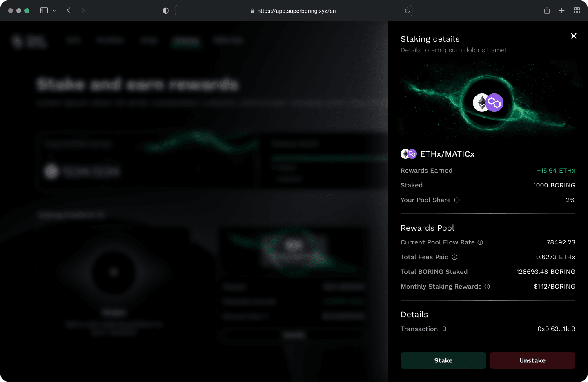Click the Total BORING Staked label
This screenshot has width=588, height=382.
tap(434, 272)
